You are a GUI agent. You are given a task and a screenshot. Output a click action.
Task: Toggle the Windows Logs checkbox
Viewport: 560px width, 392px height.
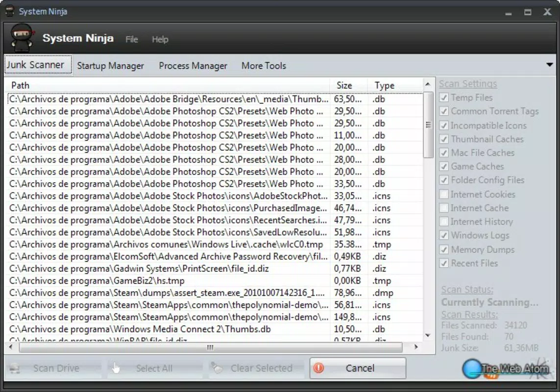(443, 235)
